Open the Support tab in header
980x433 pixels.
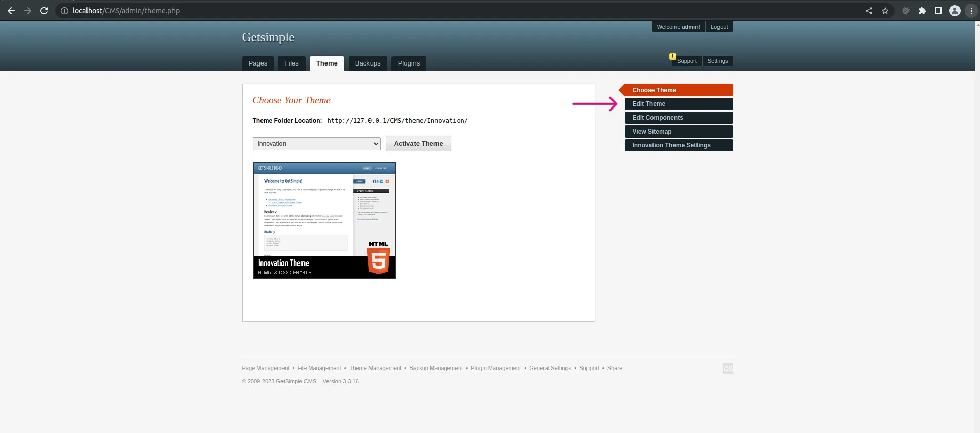pyautogui.click(x=687, y=61)
